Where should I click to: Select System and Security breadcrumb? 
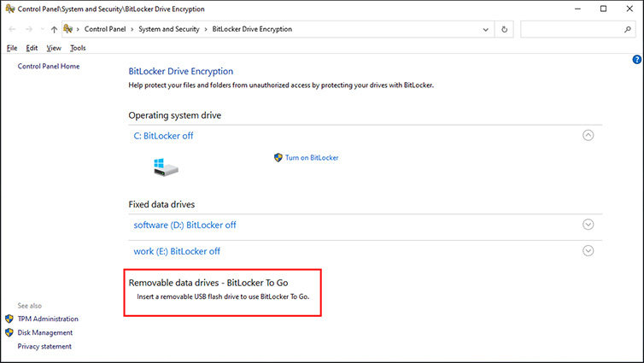(169, 29)
